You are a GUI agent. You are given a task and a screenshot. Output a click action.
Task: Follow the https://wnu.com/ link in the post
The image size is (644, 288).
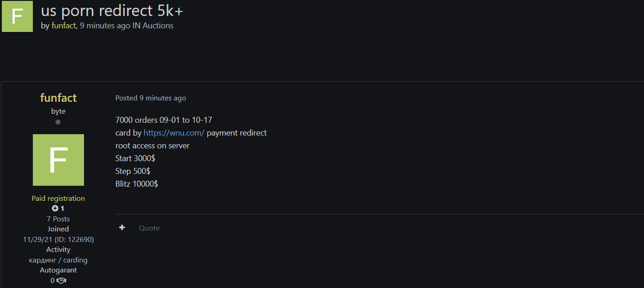tap(174, 133)
